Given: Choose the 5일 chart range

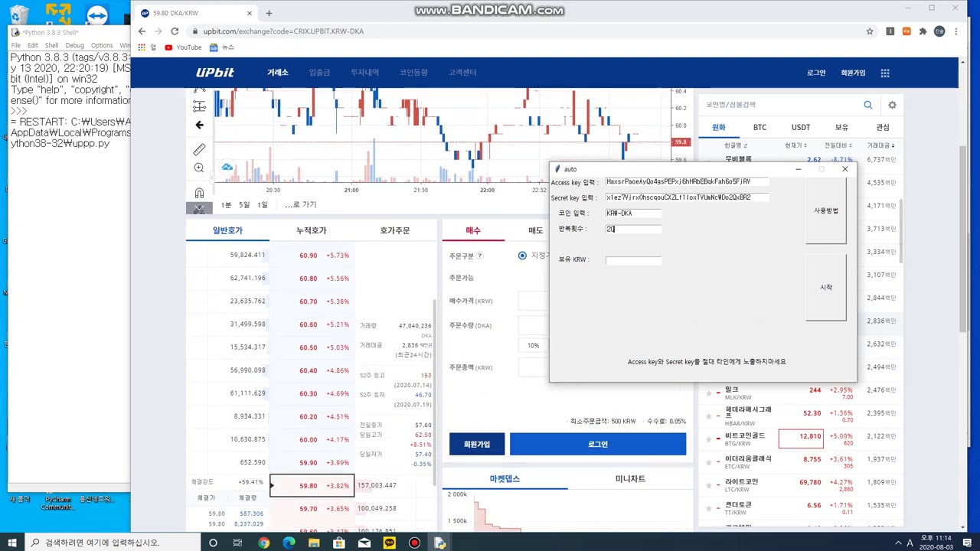Looking at the screenshot, I should (244, 205).
